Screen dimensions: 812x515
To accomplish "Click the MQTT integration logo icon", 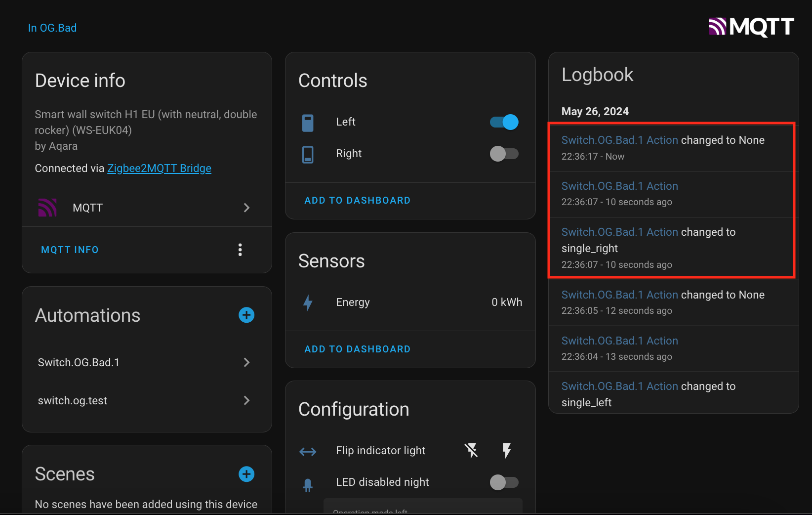I will tap(47, 208).
